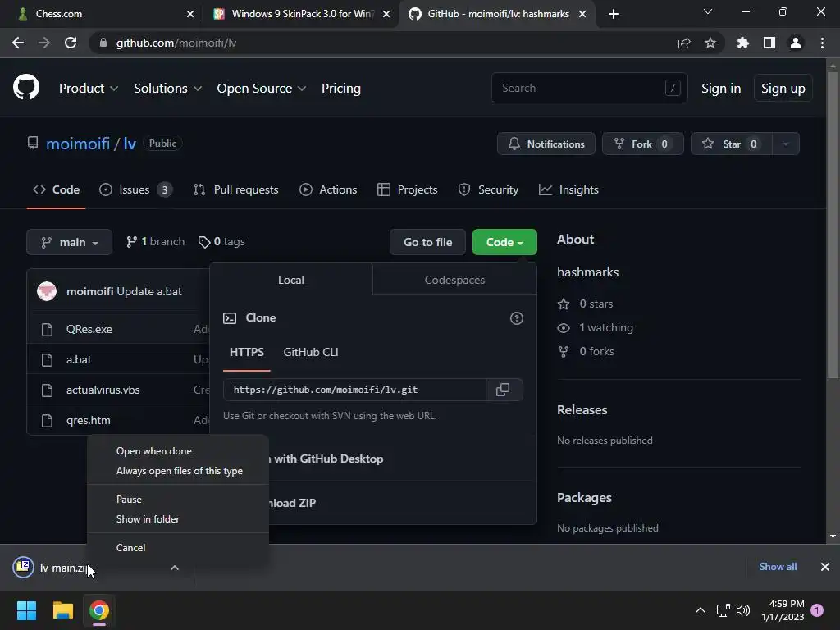Open lv-main.zip download options chevron
This screenshot has width=840, height=630.
(175, 568)
